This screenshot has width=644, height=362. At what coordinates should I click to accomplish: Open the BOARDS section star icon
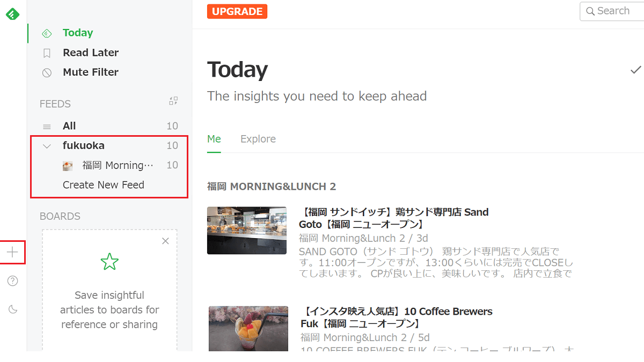coord(109,262)
